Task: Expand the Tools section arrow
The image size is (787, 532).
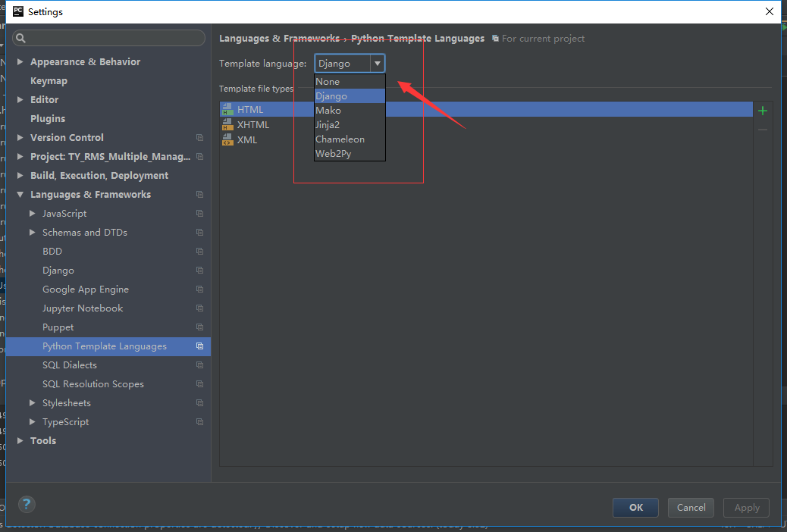Action: pyautogui.click(x=20, y=440)
